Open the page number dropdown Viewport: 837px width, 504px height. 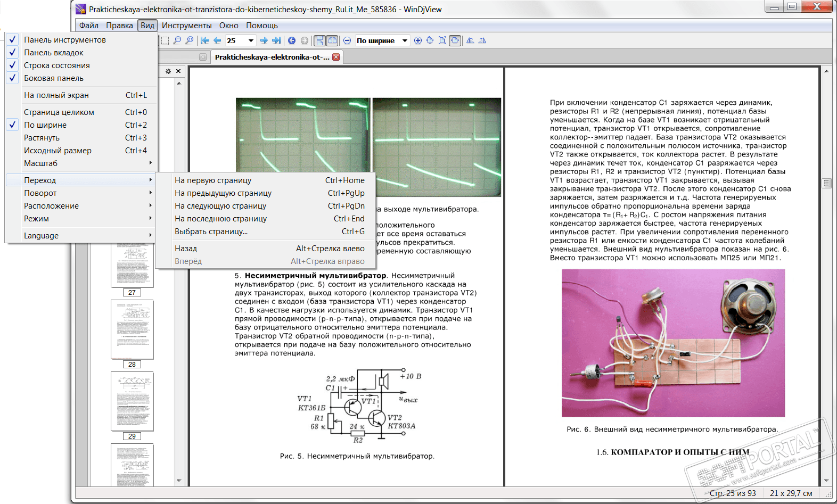coord(251,40)
